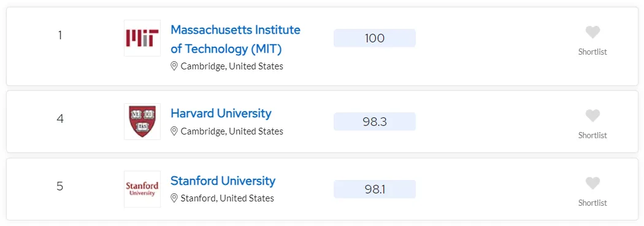The image size is (644, 226).
Task: Open Massachusetts Institute of Technology link
Action: click(236, 39)
